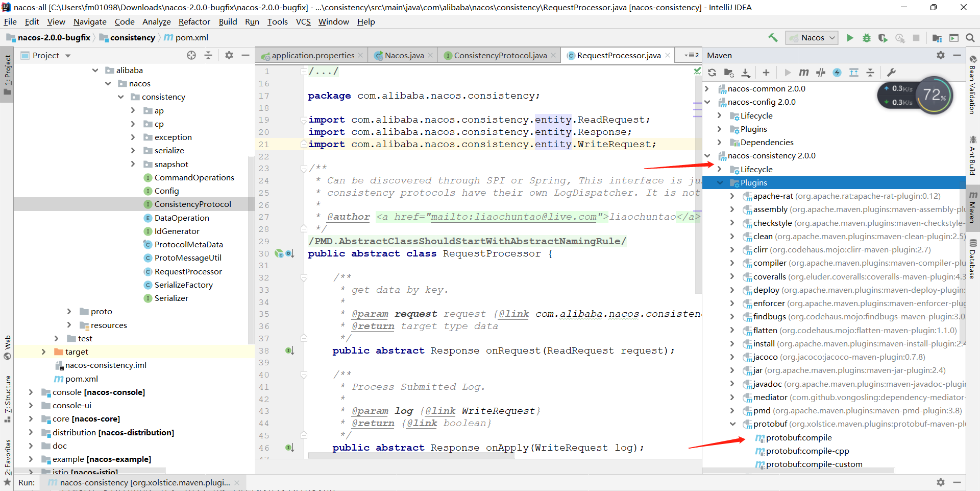Toggle Skip Tests Mode lightning icon
Viewport: 980px width, 491px height.
[x=837, y=73]
